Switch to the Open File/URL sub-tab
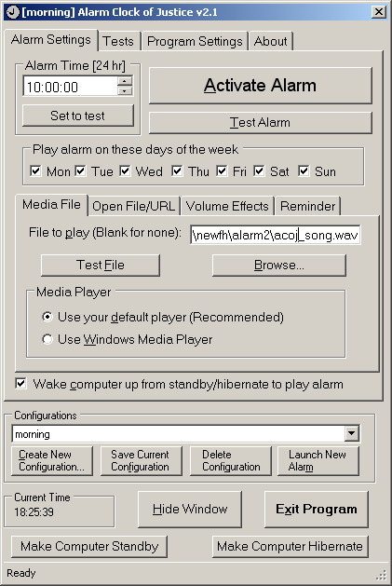The height and width of the screenshot is (586, 392). [133, 206]
